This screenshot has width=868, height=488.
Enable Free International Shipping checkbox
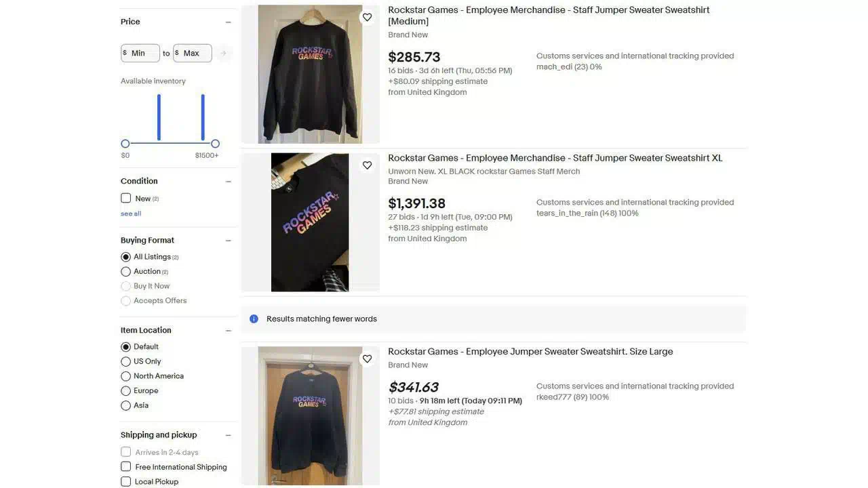125,466
